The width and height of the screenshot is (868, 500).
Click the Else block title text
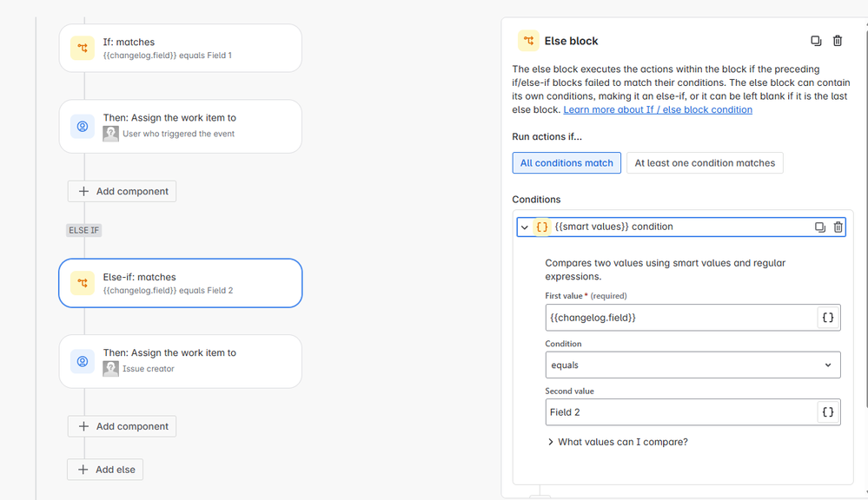click(571, 41)
